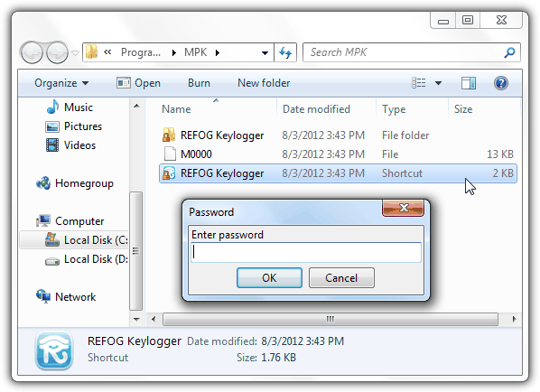Click OK in Password dialog
The height and width of the screenshot is (392, 540).
[269, 277]
